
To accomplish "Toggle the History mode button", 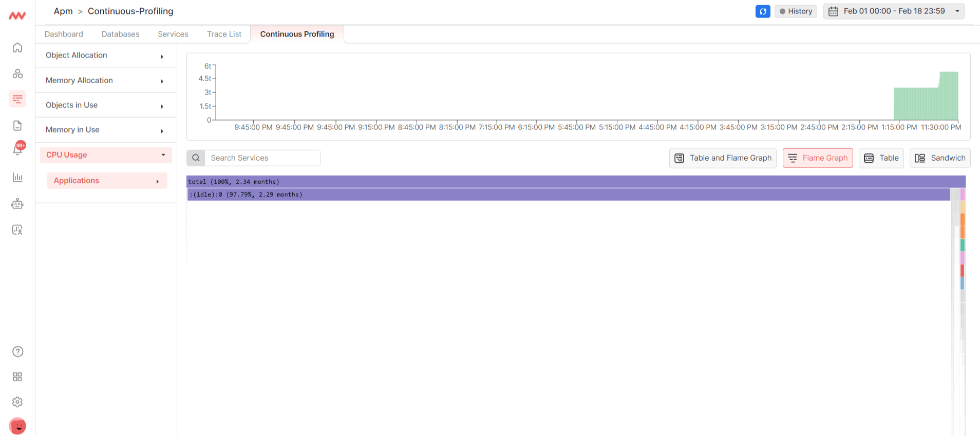I will (x=796, y=11).
